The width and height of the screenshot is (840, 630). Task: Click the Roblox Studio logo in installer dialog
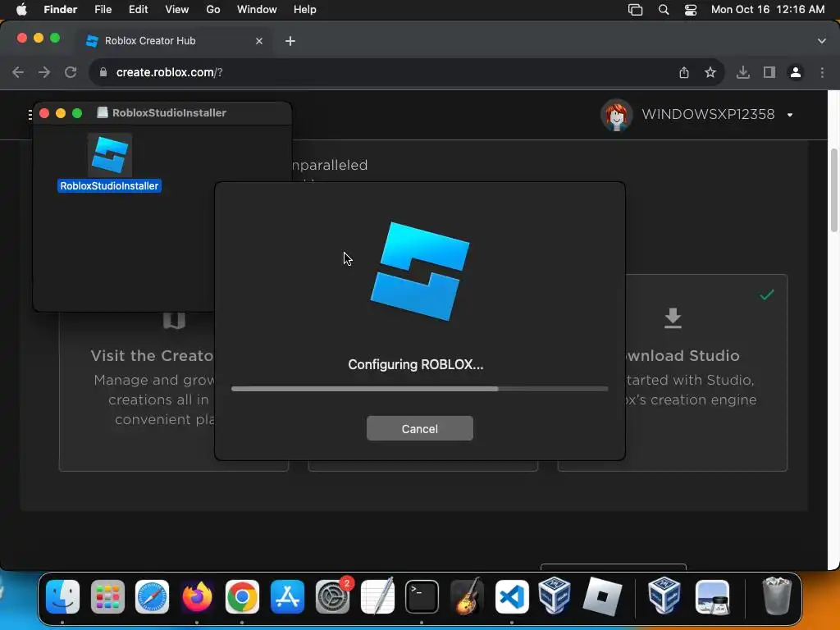419,271
